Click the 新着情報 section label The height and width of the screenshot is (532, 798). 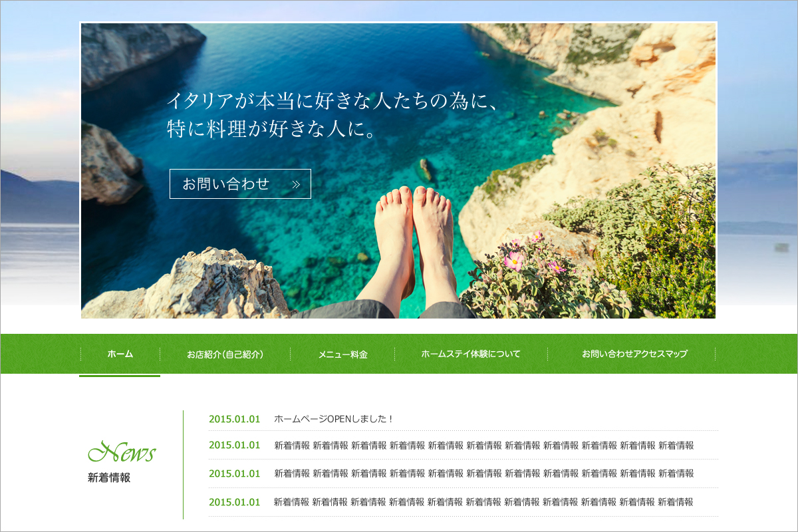click(109, 477)
